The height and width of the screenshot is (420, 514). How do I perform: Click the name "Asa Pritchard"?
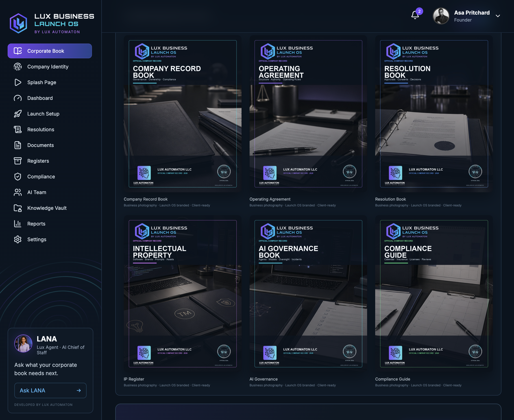(x=472, y=13)
